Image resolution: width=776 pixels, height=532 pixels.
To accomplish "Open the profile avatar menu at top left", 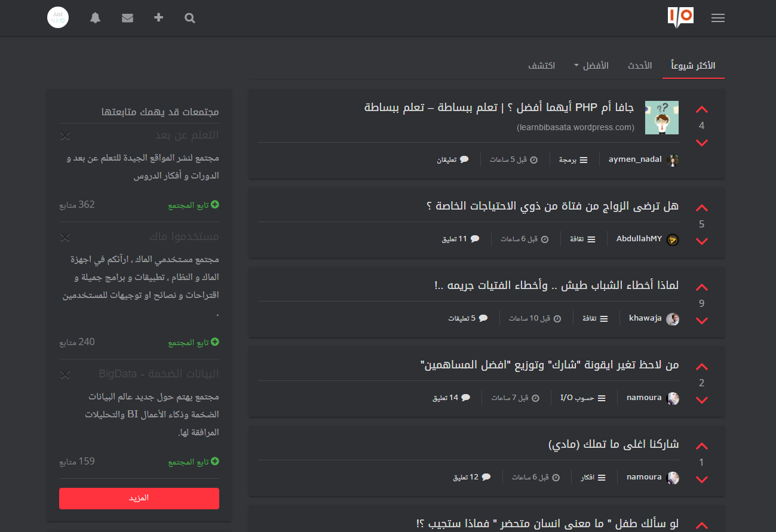I will pyautogui.click(x=57, y=17).
